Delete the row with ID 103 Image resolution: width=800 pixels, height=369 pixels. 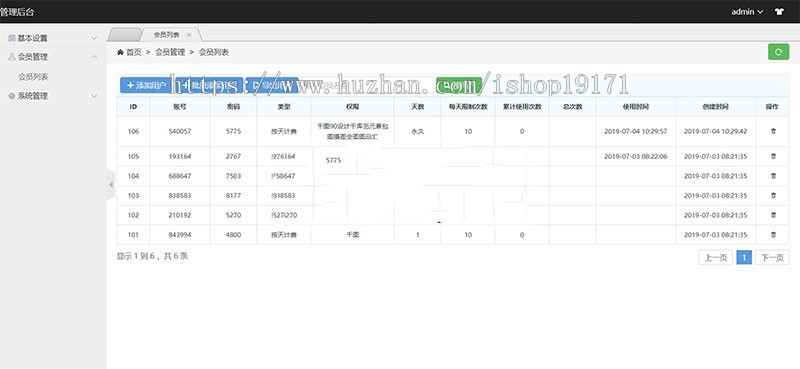click(773, 195)
